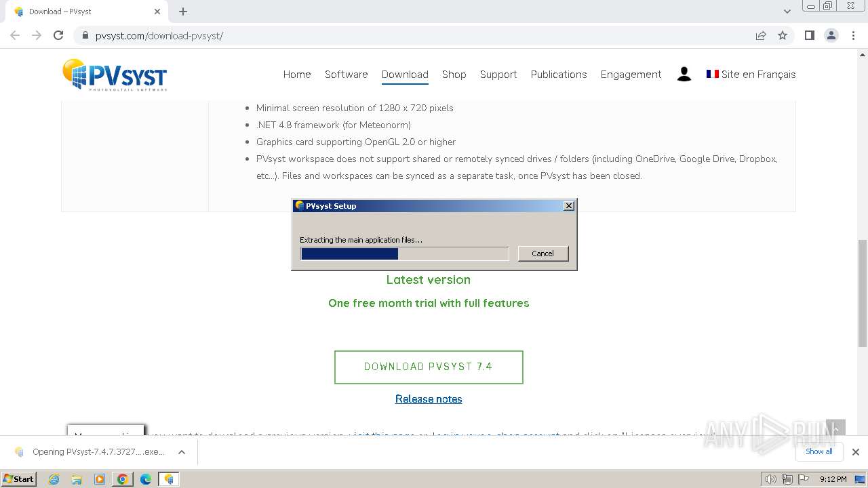This screenshot has width=868, height=488.
Task: Open a new browser tab
Action: [x=183, y=12]
